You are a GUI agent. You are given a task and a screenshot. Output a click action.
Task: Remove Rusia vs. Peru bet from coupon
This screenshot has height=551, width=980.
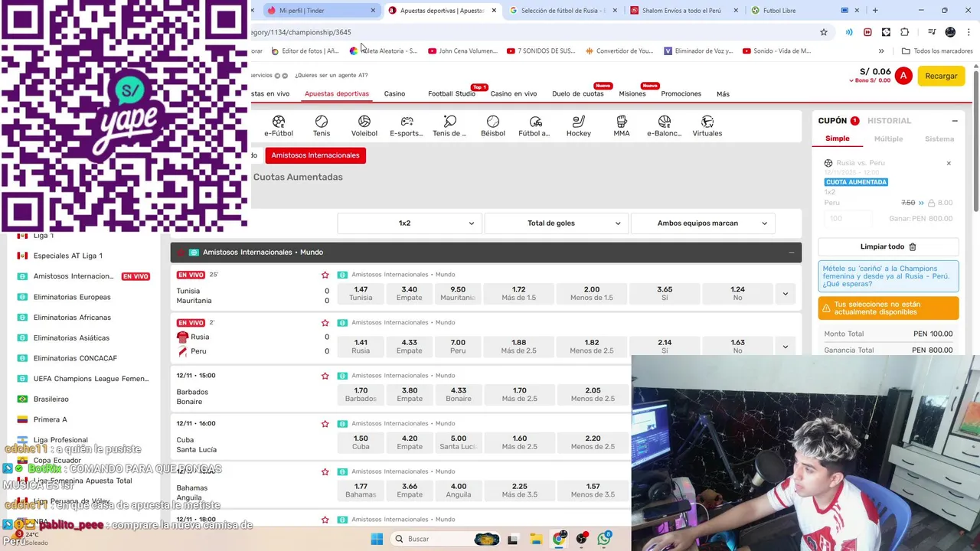949,163
